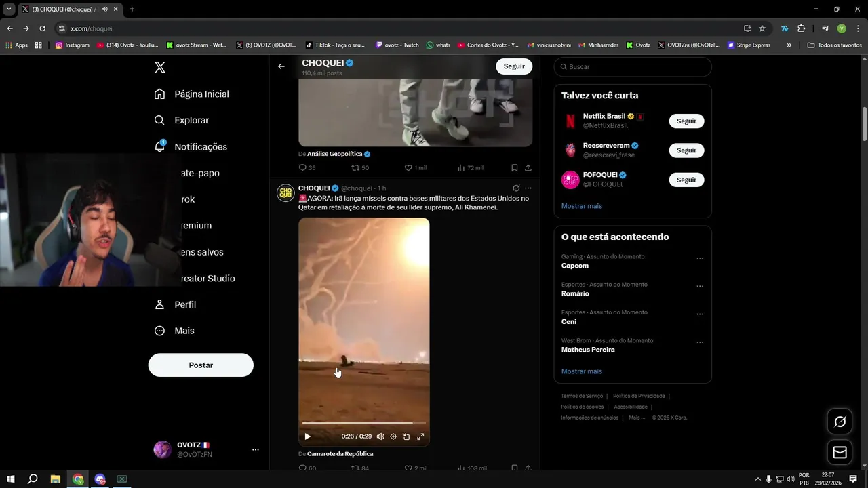This screenshot has height=488, width=868.
Task: Open Página Inicial home icon
Action: pos(159,94)
